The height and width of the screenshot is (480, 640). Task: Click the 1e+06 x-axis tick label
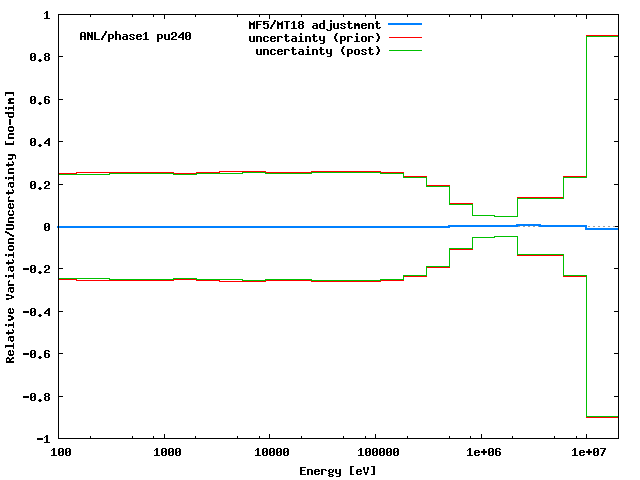(x=481, y=452)
